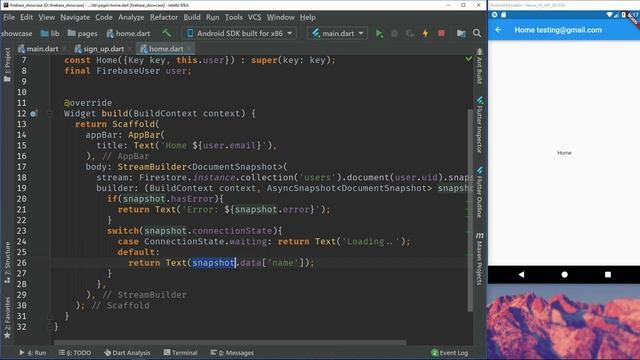Click the green inspection checkmark in editor
Viewport: 640px width, 360px height.
tap(469, 59)
